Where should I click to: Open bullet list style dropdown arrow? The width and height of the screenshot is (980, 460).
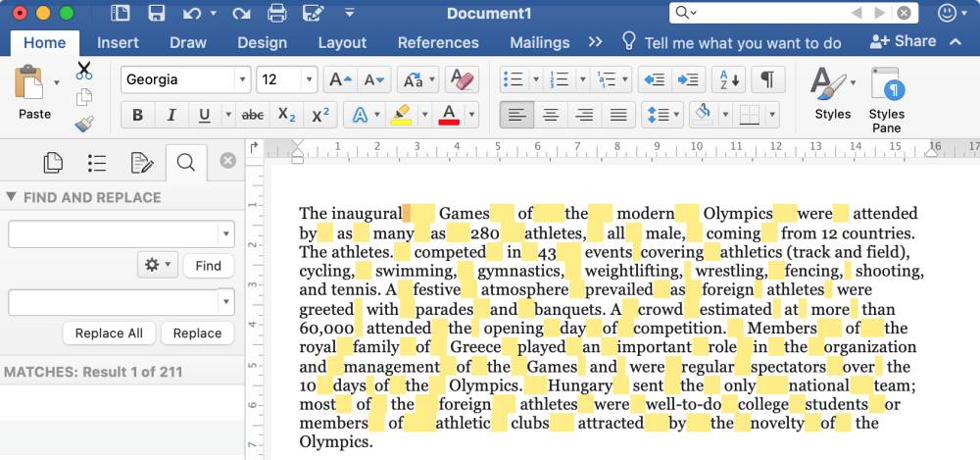536,79
